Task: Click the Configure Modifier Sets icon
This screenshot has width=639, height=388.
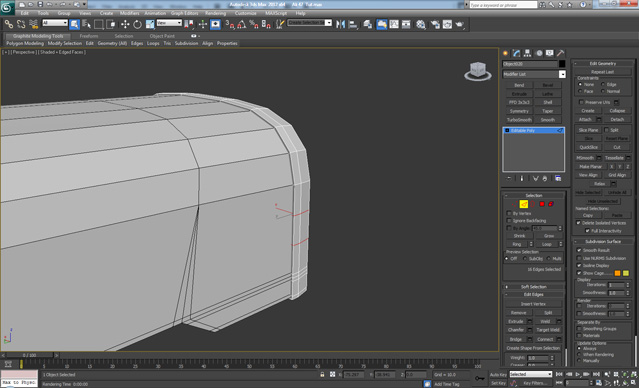Action: click(x=558, y=179)
